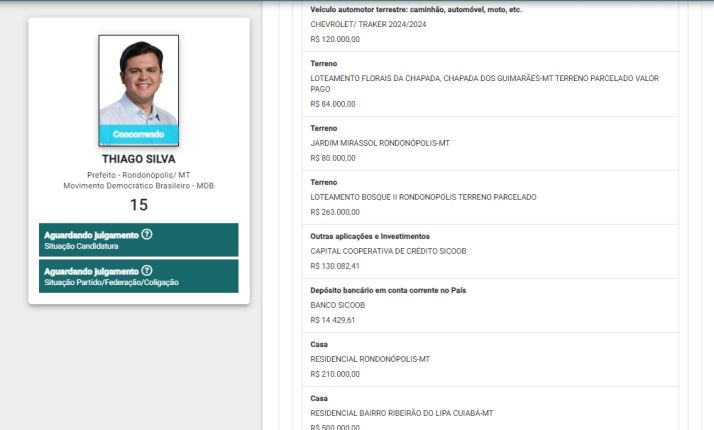Click the R$ 120.000,00 vehicle value
The height and width of the screenshot is (430, 714).
[x=334, y=39]
